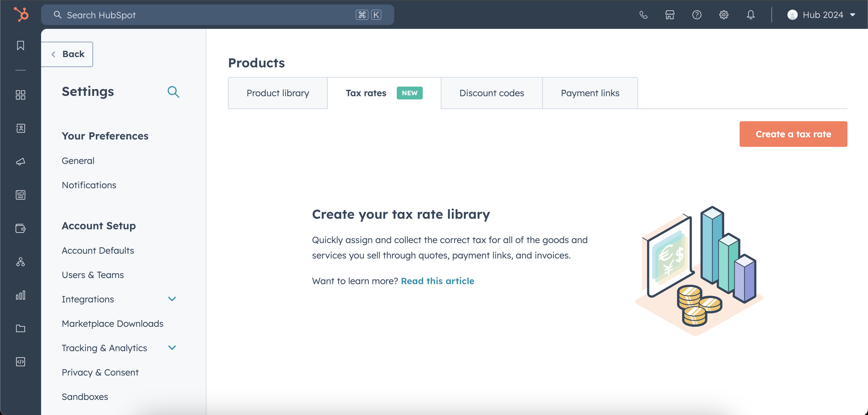This screenshot has width=868, height=415.
Task: Click the search magnifier in top bar
Action: (x=57, y=15)
